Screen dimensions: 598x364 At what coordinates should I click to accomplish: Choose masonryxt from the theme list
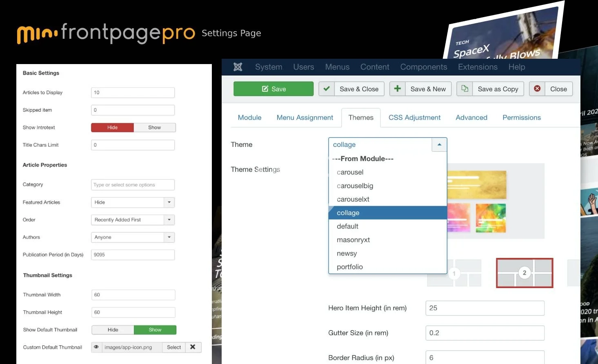(353, 240)
